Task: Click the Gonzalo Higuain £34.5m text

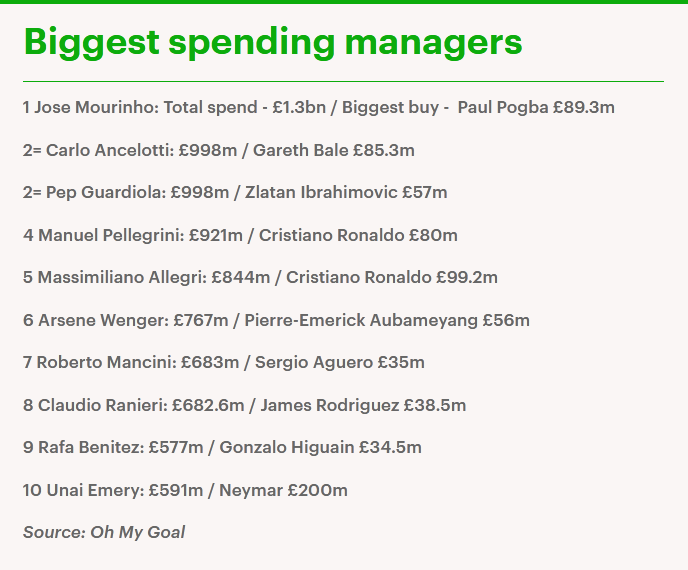Action: (x=320, y=448)
